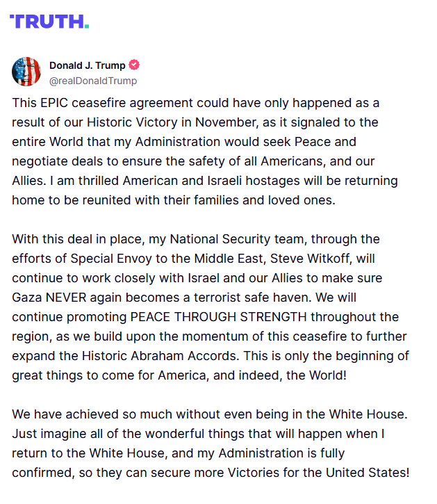The height and width of the screenshot is (504, 437).
Task: Click the phrase PEACE THROUGH STRENGTH
Action: tap(218, 317)
